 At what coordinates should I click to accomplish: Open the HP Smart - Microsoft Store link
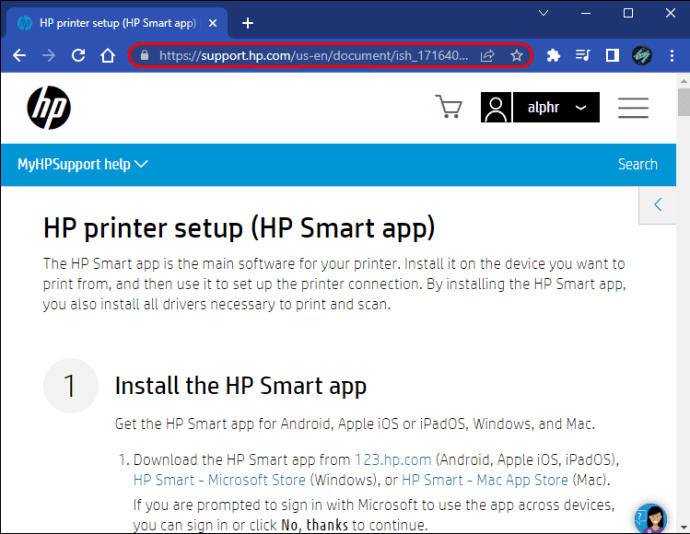pyautogui.click(x=219, y=480)
